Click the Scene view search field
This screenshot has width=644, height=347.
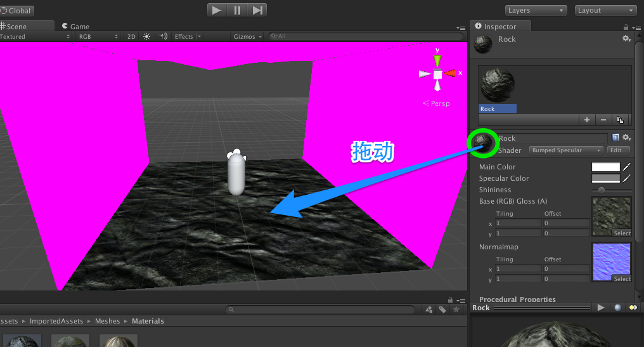[x=366, y=36]
